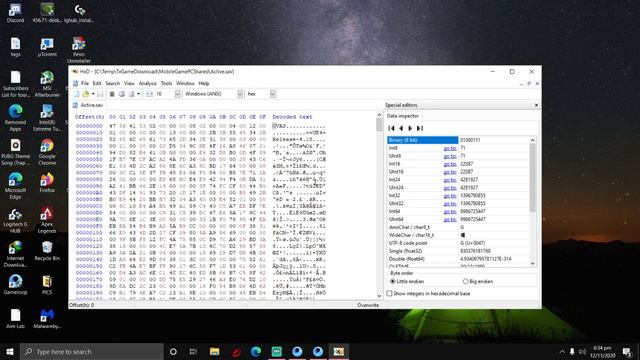Screen dimensions: 640x360
Task: Click go to link for Int8
Action: 450,148
